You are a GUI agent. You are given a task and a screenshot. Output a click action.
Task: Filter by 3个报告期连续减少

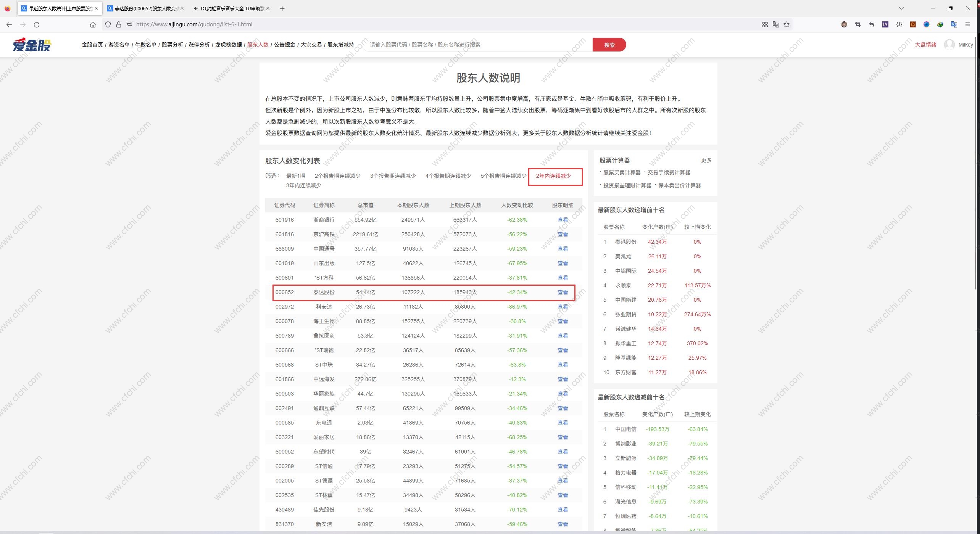pyautogui.click(x=393, y=176)
